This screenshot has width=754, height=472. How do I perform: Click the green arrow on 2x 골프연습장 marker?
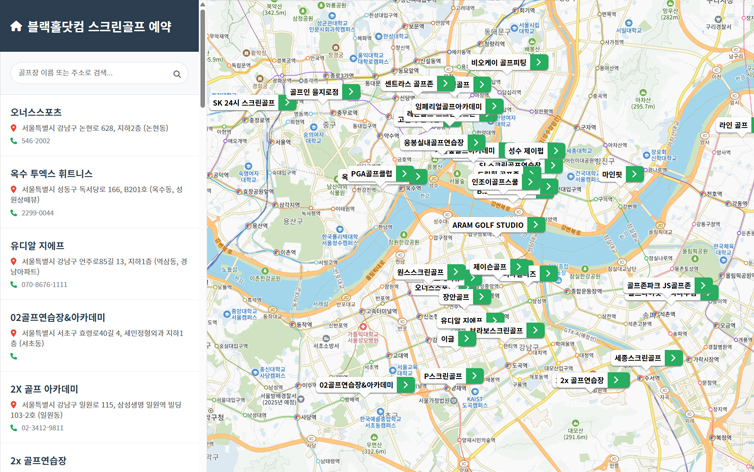tap(618, 380)
